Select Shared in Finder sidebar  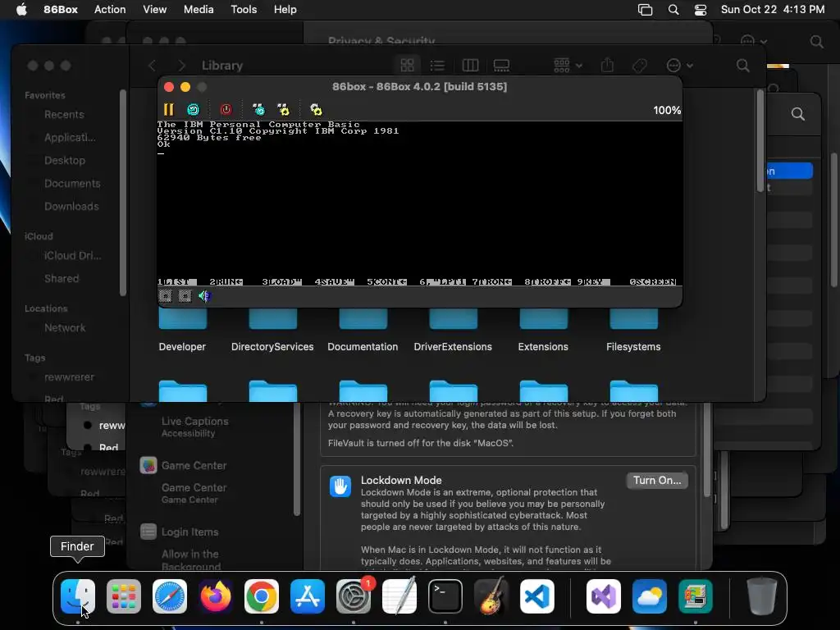[x=62, y=279]
